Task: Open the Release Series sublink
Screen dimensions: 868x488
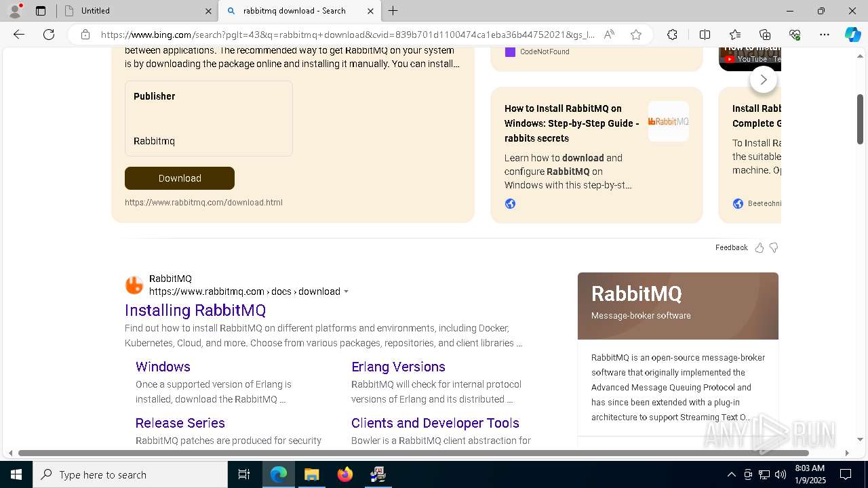Action: pyautogui.click(x=180, y=423)
